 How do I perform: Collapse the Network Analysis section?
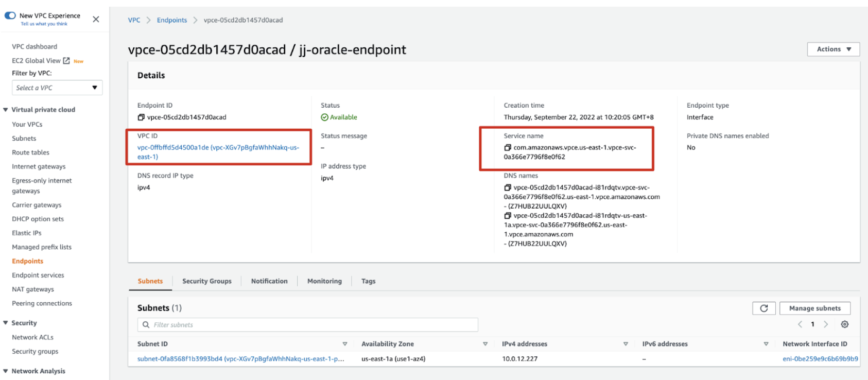coord(6,371)
